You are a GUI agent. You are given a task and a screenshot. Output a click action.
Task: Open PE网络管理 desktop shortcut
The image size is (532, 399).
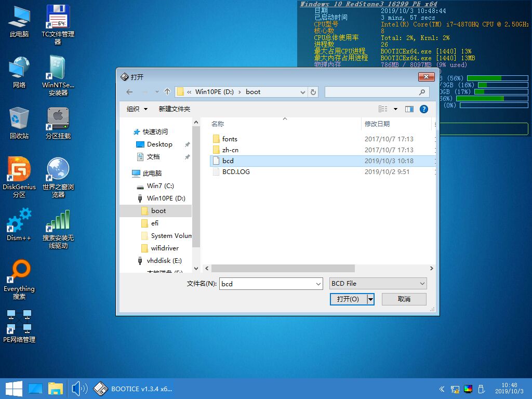tap(19, 326)
